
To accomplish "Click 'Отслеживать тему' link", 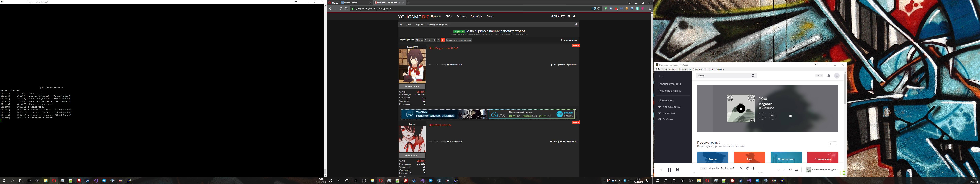I will pos(569,40).
